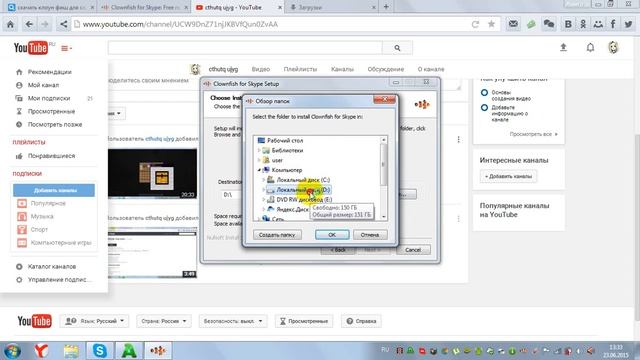The width and height of the screenshot is (640, 360).
Task: Expand the user folder tree node
Action: 259,160
